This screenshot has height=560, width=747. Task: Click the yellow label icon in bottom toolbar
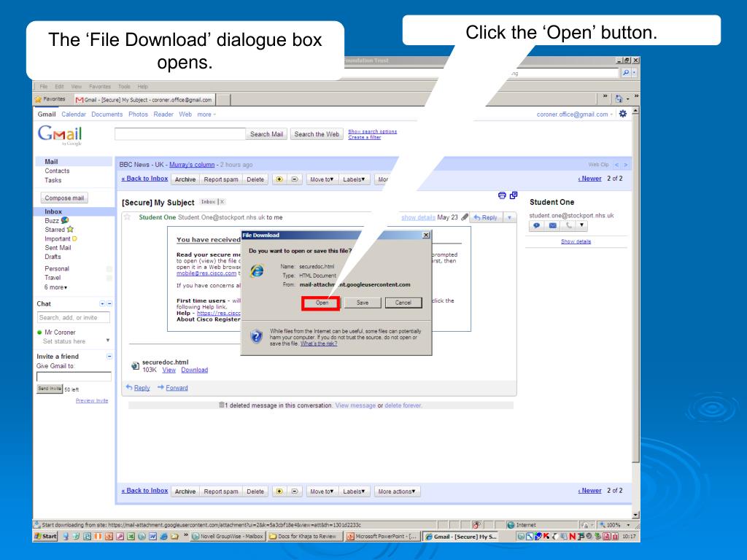279,491
